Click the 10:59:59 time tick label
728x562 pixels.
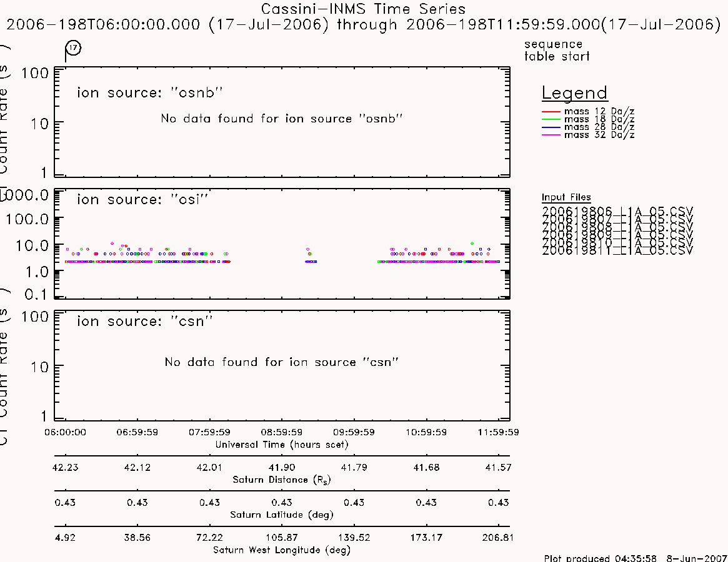tap(426, 432)
